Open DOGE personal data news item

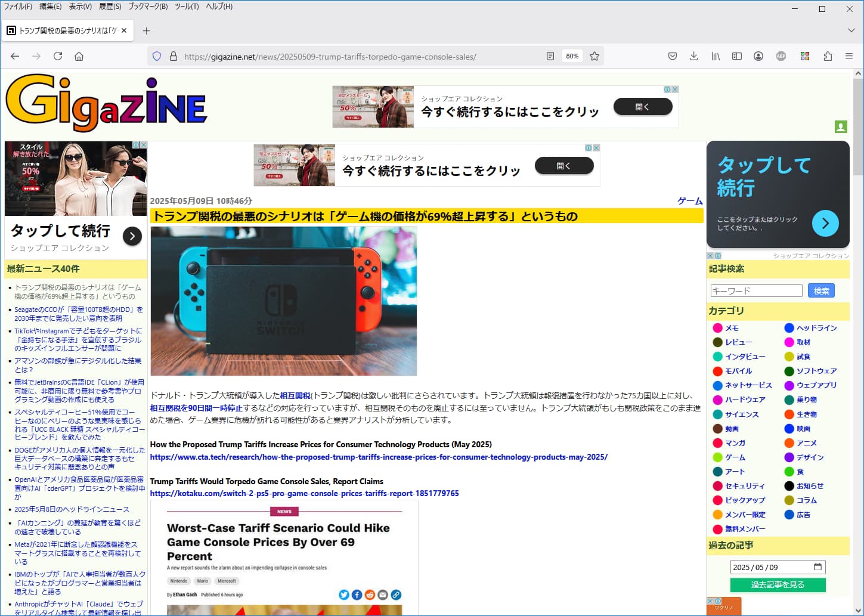click(80, 459)
